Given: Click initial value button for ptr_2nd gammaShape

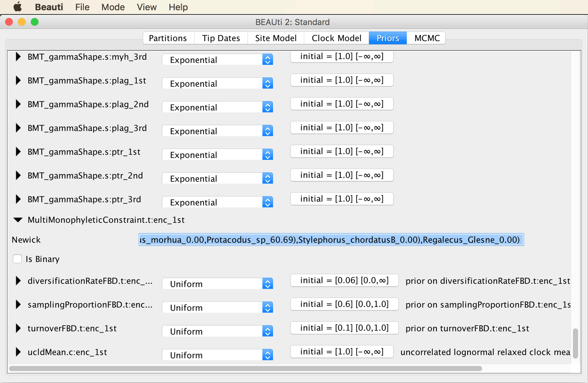Looking at the screenshot, I should click(x=342, y=175).
